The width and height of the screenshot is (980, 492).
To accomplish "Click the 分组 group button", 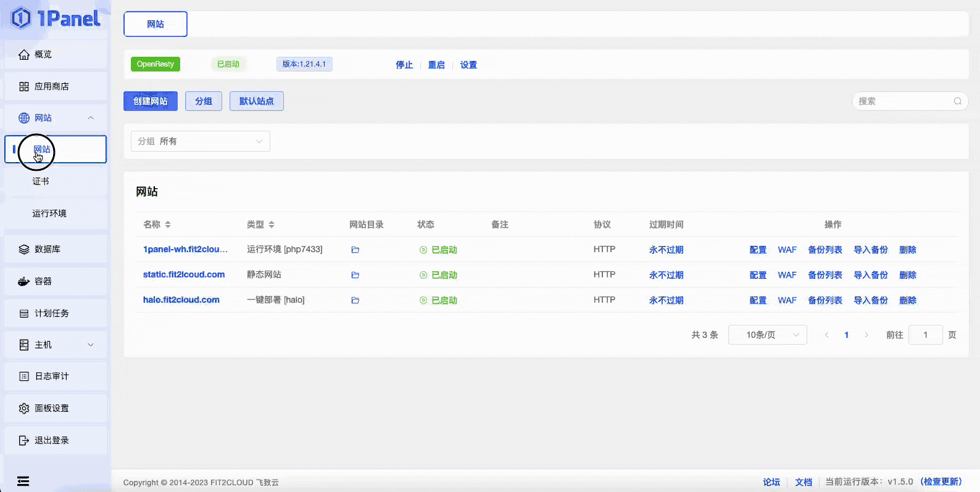I will (204, 101).
